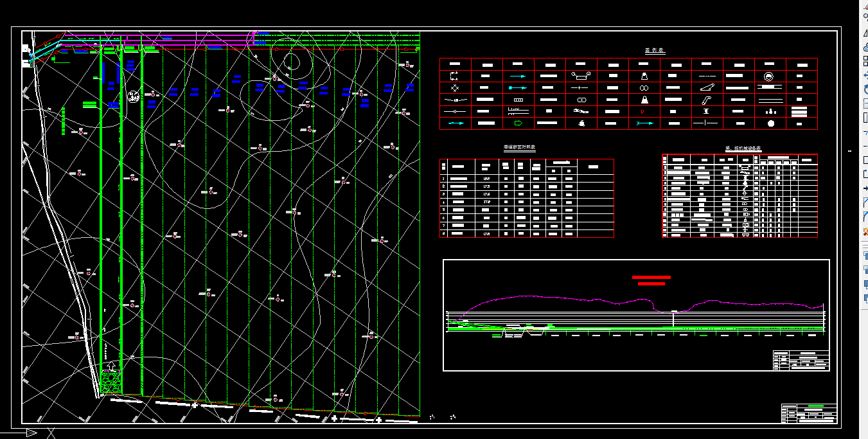The height and width of the screenshot is (439, 868).
Task: Activate the Fillet tool
Action: click(x=865, y=217)
